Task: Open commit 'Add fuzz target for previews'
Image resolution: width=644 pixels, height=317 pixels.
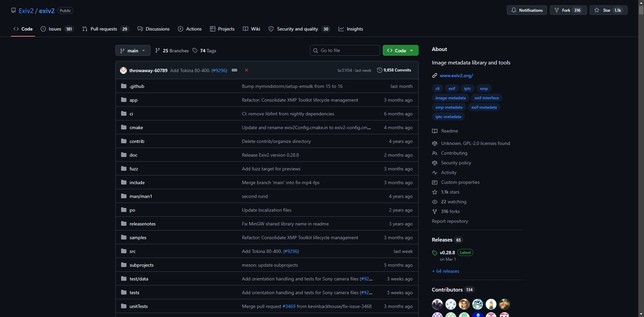Action: [271, 169]
